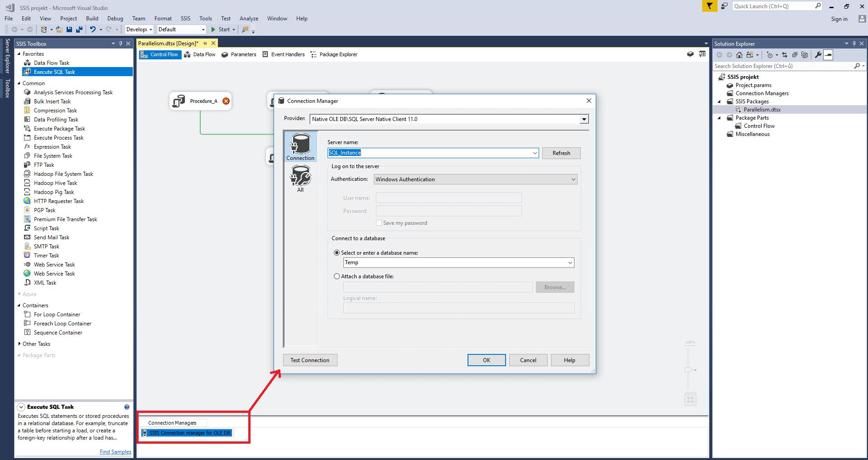
Task: Switch to the Data Flow tab
Action: tap(200, 54)
